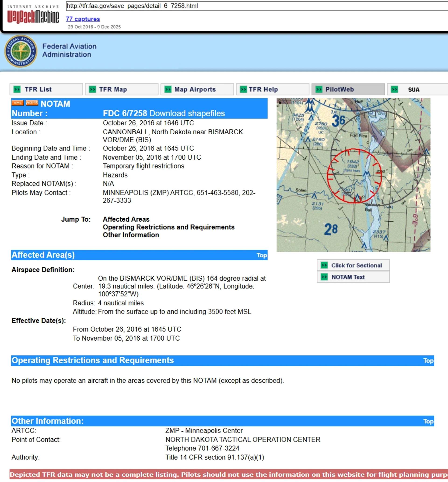
Task: Open the PilotWeb tab
Action: point(348,89)
